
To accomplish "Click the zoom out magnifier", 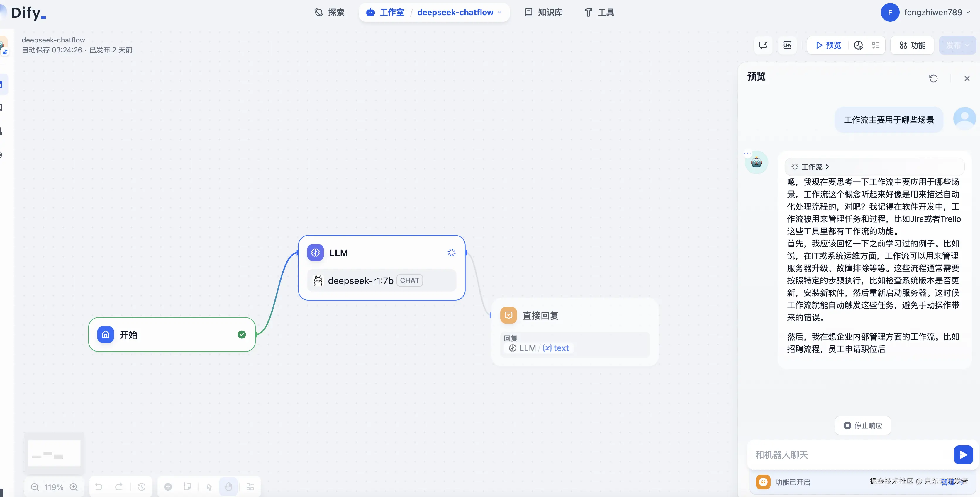I will 35,487.
